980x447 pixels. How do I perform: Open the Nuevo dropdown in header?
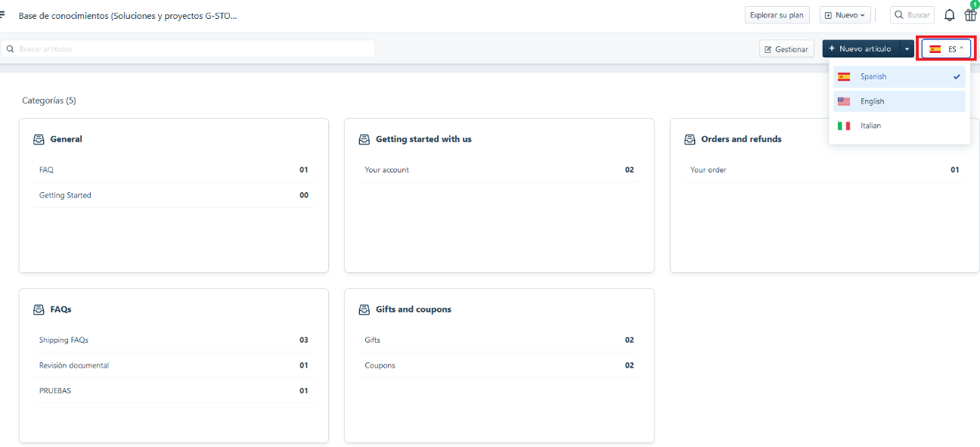pos(845,15)
